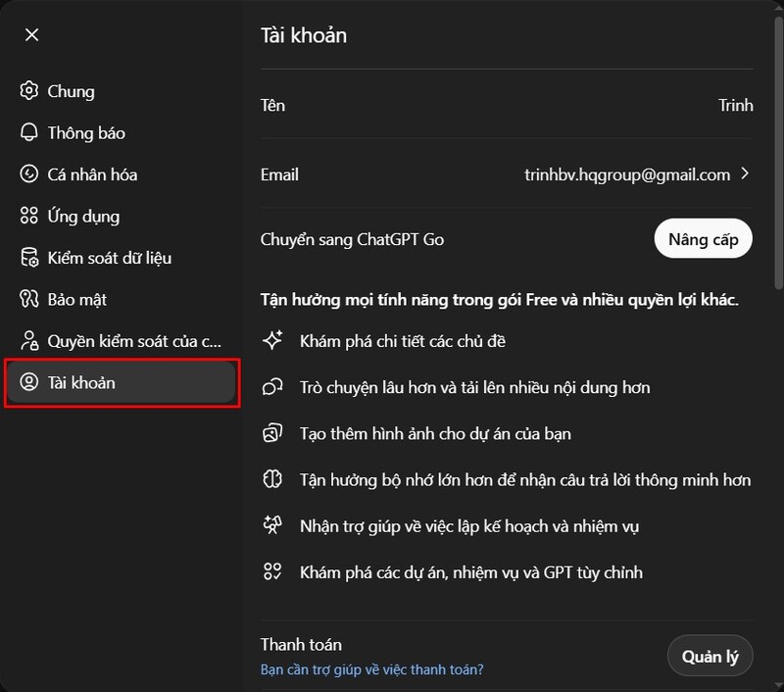The width and height of the screenshot is (784, 692).
Task: Click the Tận hưởng mọi tính năng heading
Action: click(x=500, y=300)
